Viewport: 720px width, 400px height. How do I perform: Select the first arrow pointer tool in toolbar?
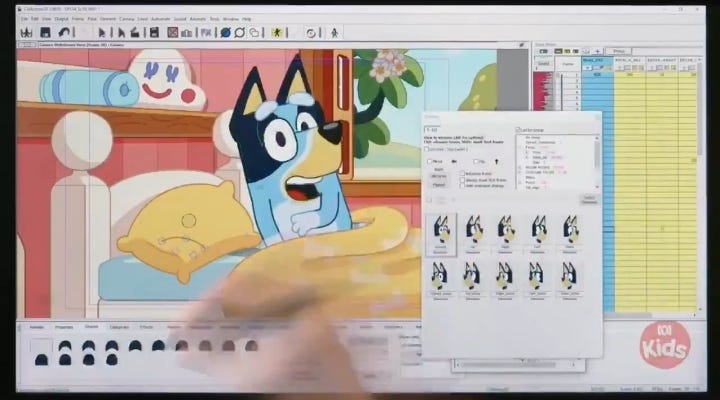tap(101, 33)
